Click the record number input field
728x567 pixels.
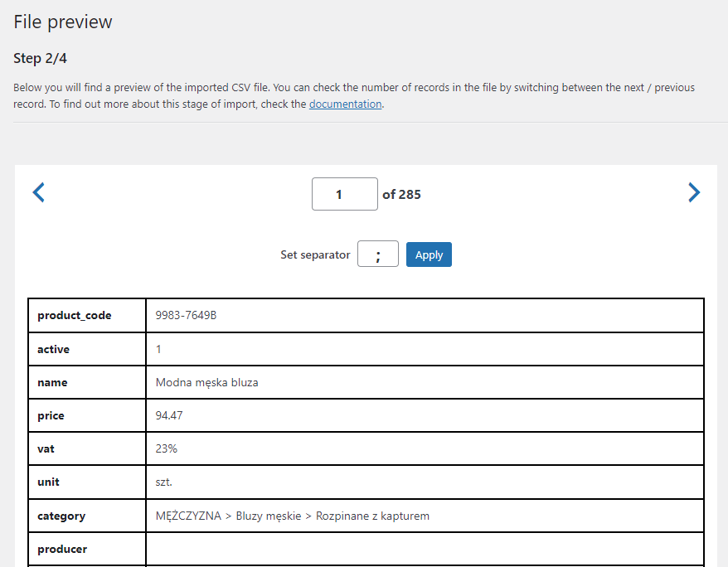(x=344, y=194)
